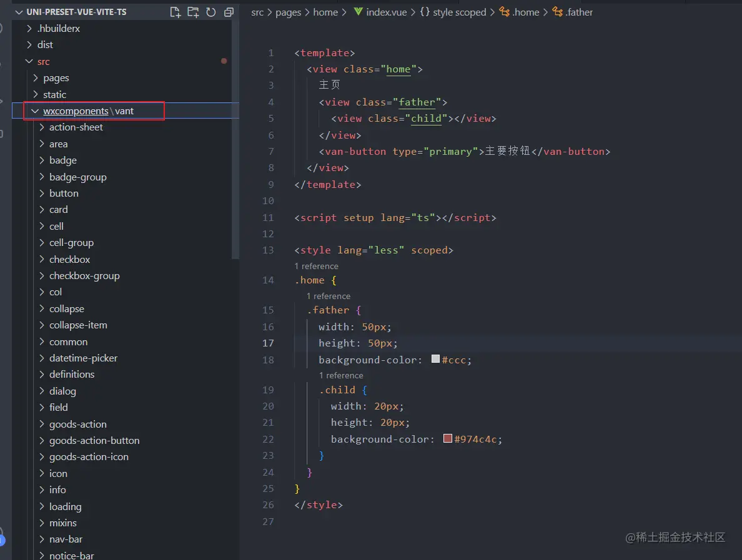Click the pages breadcrumb segment

(288, 12)
